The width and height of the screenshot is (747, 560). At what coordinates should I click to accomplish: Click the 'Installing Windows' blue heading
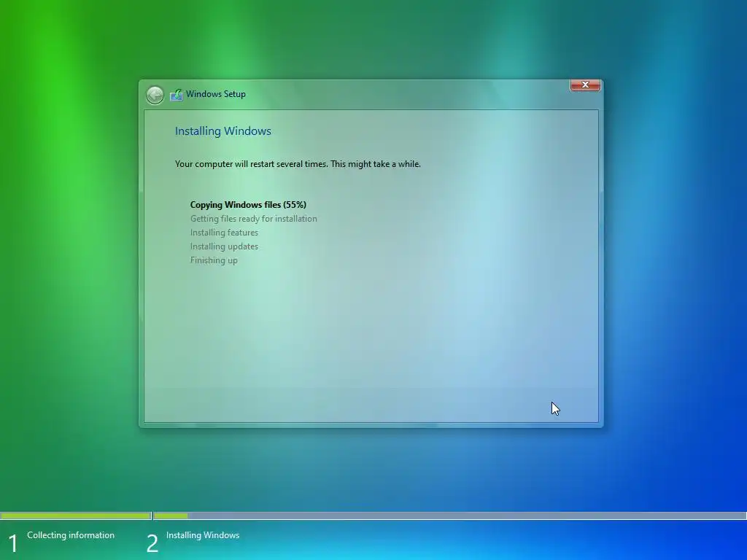click(223, 131)
